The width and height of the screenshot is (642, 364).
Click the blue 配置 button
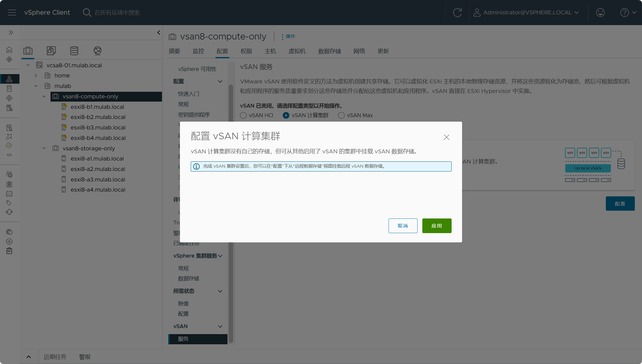pos(620,204)
